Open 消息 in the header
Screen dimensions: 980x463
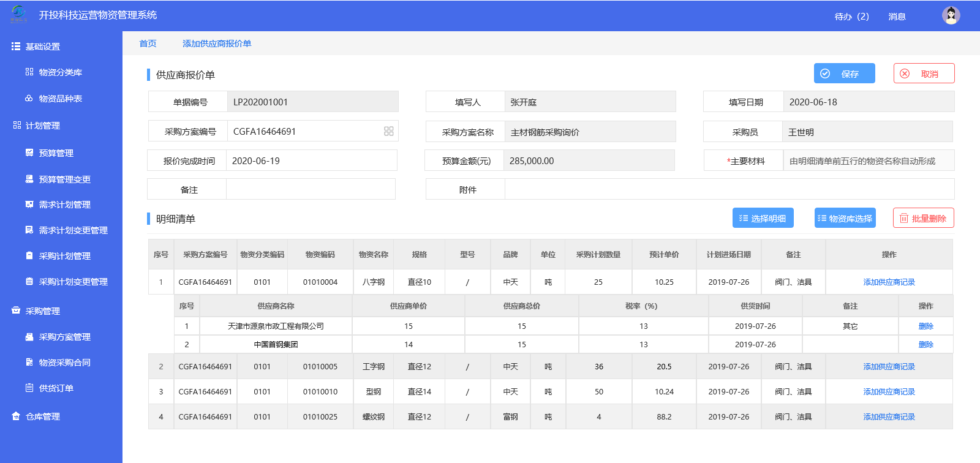pos(897,17)
